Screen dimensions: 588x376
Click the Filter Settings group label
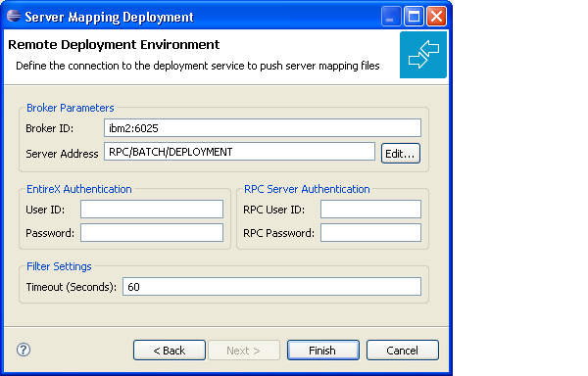click(x=59, y=266)
